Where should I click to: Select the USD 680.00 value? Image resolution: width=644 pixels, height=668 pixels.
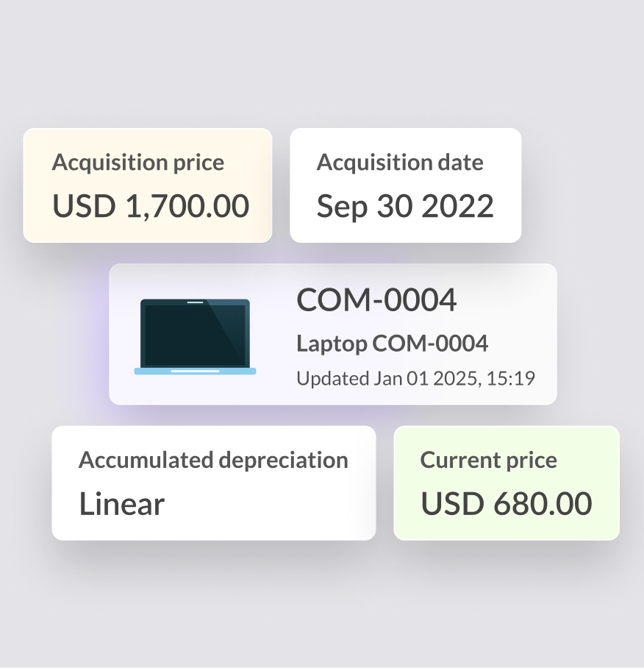click(x=507, y=503)
